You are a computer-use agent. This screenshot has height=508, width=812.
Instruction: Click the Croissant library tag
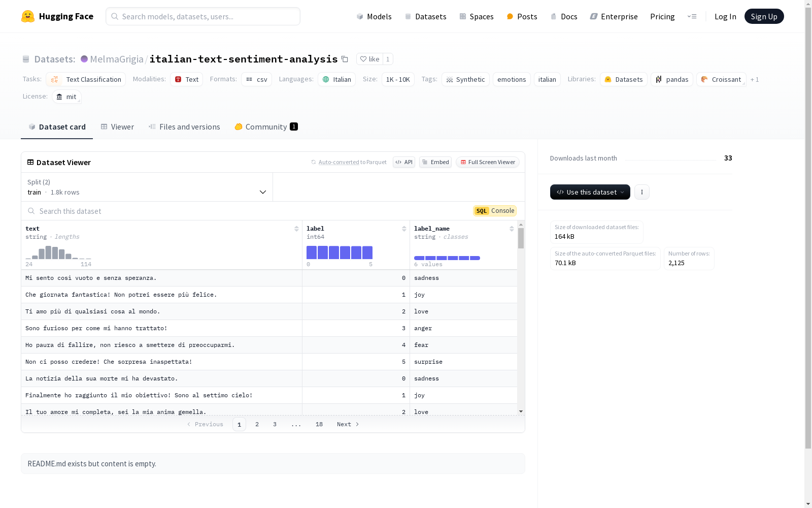click(x=721, y=79)
